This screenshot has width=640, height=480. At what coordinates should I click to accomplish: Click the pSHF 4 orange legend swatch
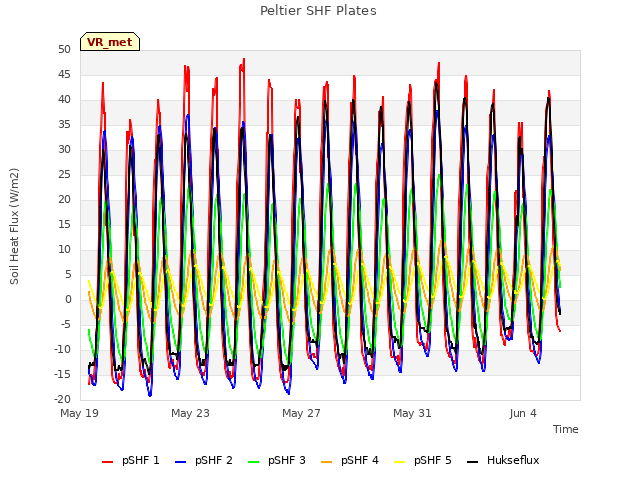coord(327,462)
